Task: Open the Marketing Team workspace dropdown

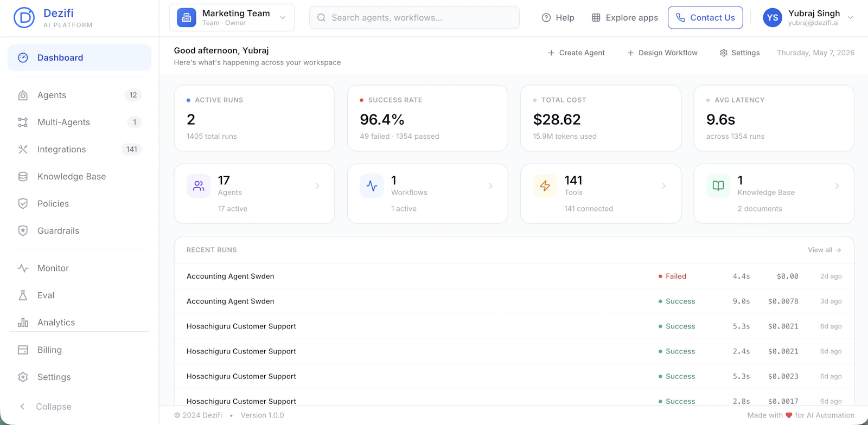Action: tap(232, 18)
